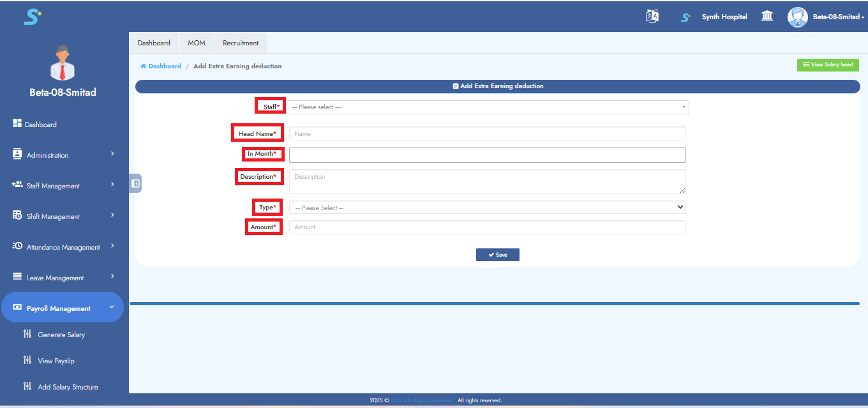
Task: Click the Dashboard grid icon in sidebar
Action: (x=17, y=124)
